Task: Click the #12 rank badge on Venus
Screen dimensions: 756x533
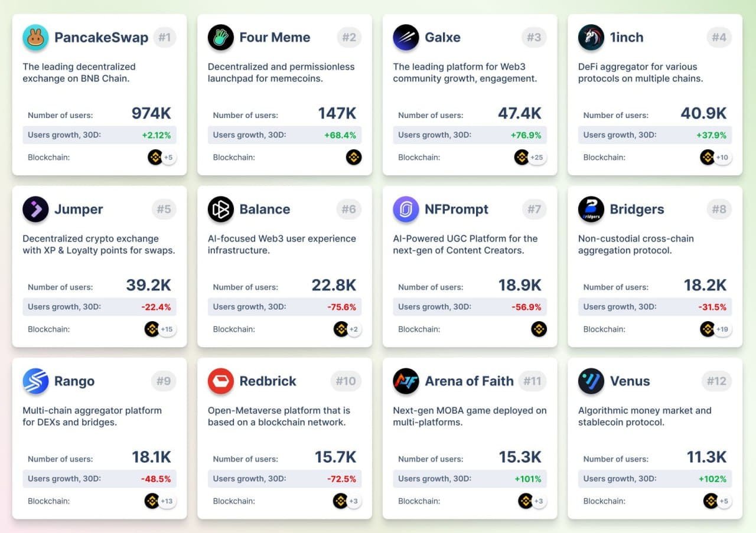Action: pyautogui.click(x=716, y=381)
